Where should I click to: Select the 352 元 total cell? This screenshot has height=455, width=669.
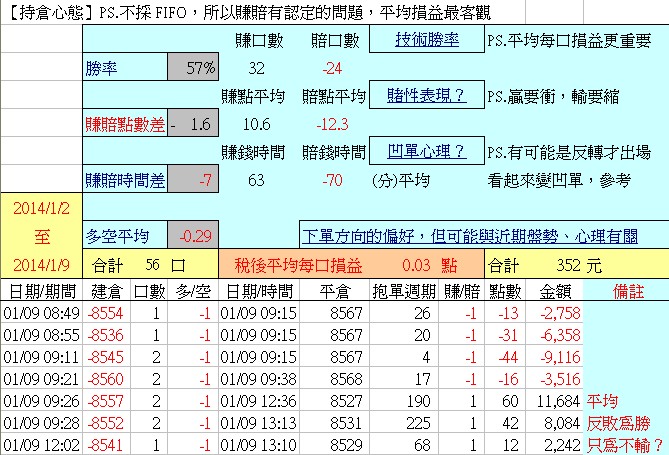tap(577, 265)
